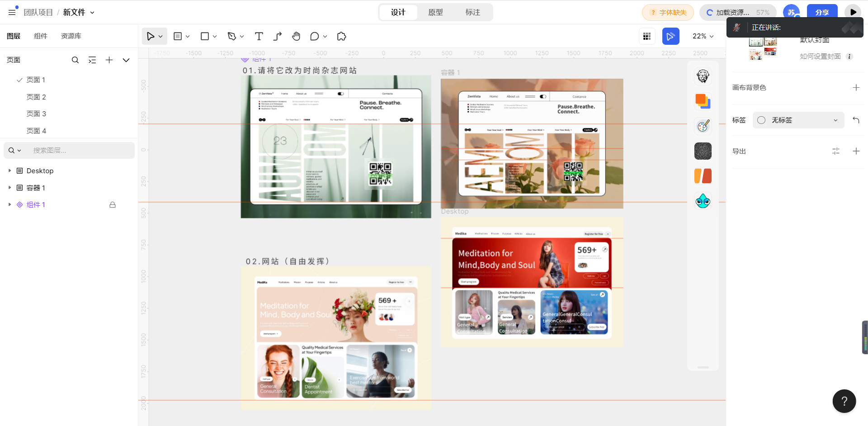Open the orange shapes plugin
This screenshot has height=426, width=868.
(x=703, y=176)
